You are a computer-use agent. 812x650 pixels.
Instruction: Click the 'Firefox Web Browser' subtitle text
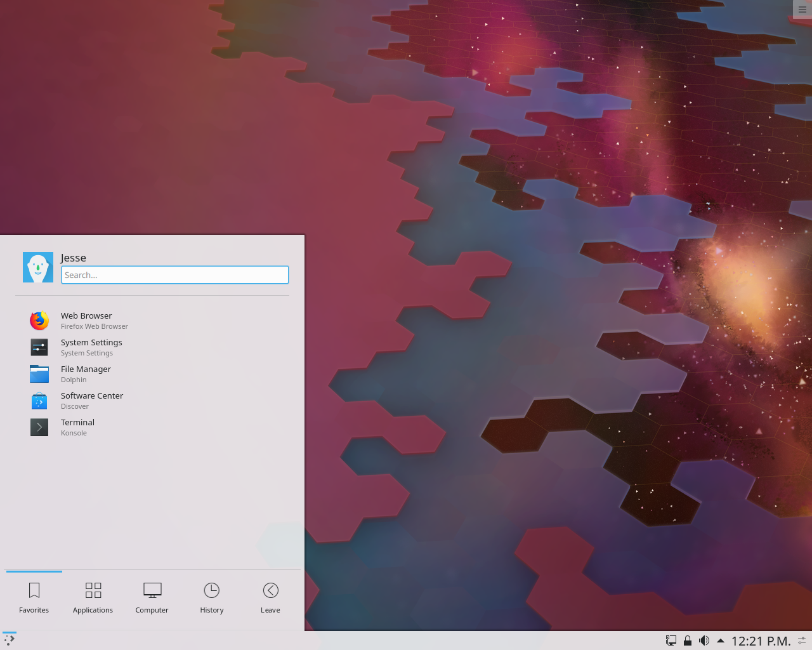pos(95,326)
